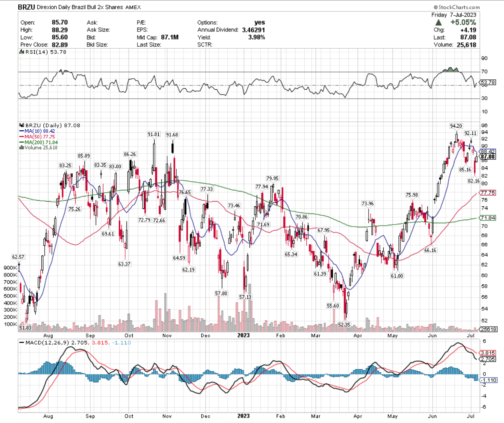Click the 94.20 peak price annotation
Image resolution: width=504 pixels, height=423 pixels.
click(x=456, y=126)
